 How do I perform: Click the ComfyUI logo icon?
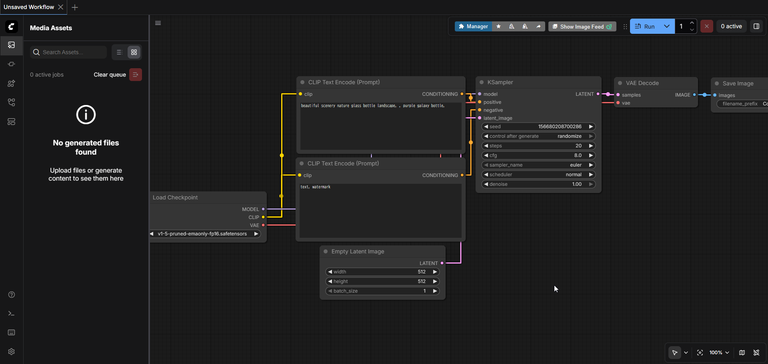[x=11, y=27]
